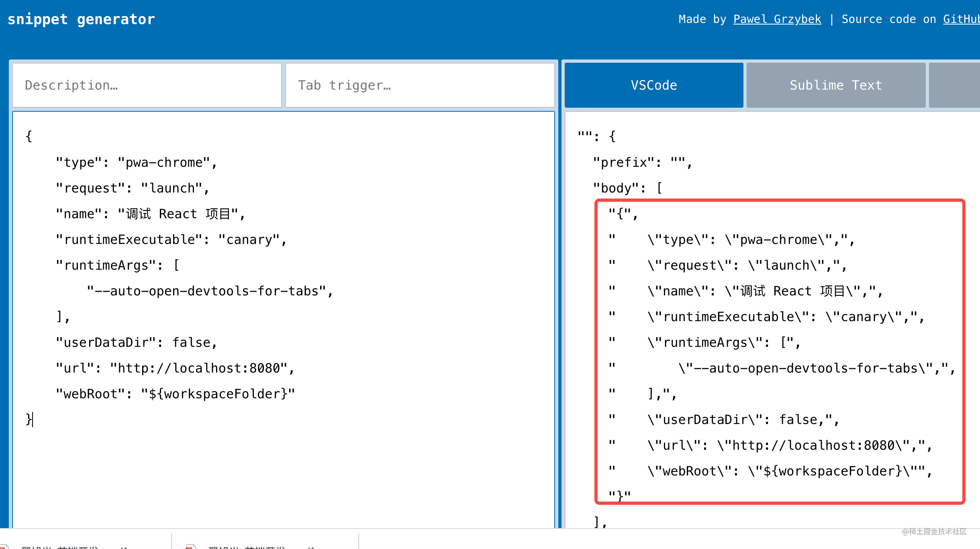Place cursor on the "type": "pwa-chrome" line

[137, 162]
